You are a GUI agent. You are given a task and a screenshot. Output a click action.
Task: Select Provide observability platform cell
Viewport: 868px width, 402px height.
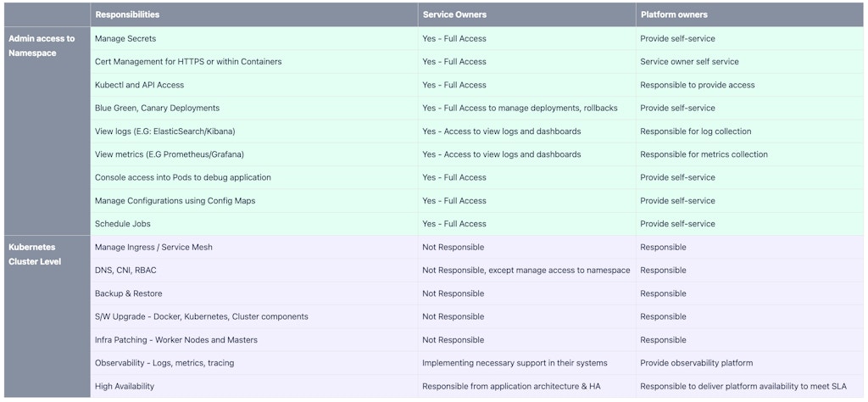point(696,363)
